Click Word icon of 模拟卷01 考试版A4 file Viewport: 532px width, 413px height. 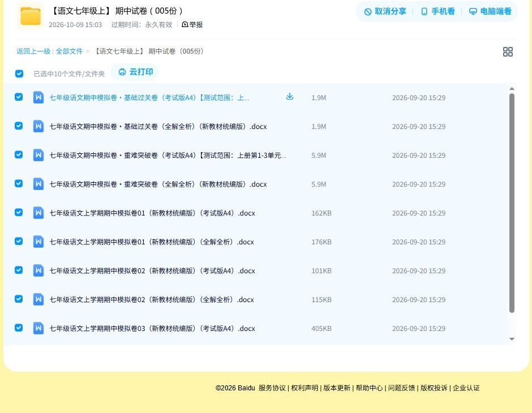tap(38, 213)
